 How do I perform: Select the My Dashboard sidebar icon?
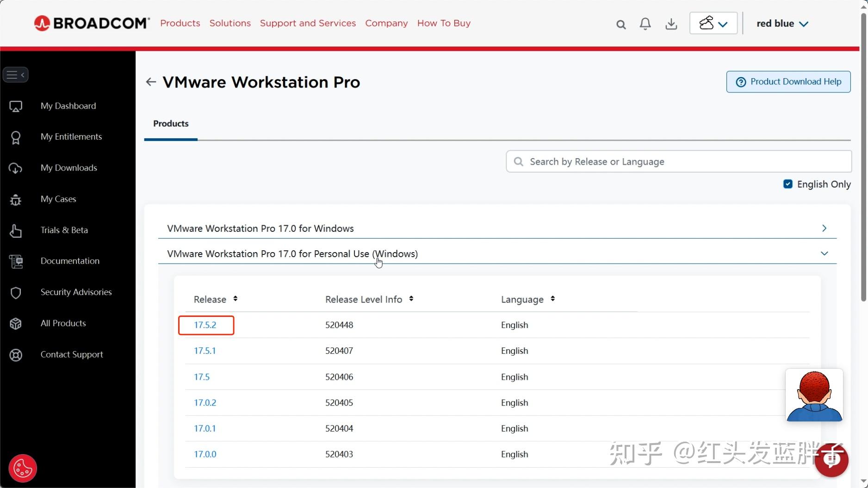click(16, 106)
